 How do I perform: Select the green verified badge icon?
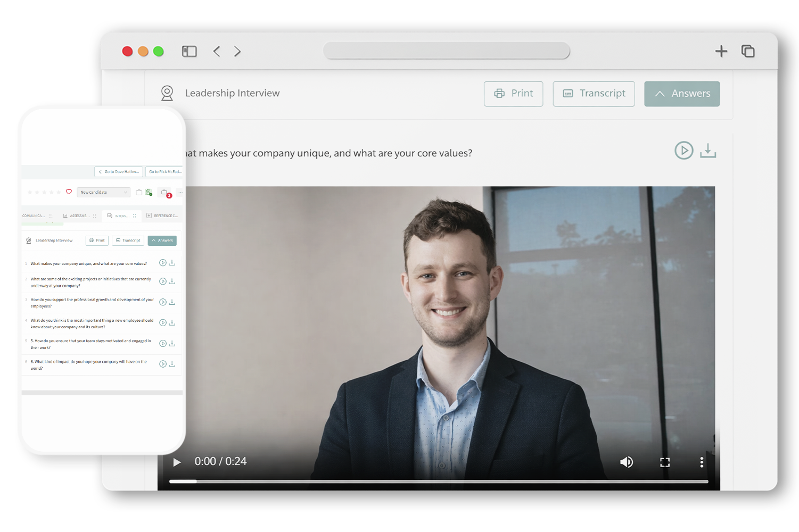(149, 193)
